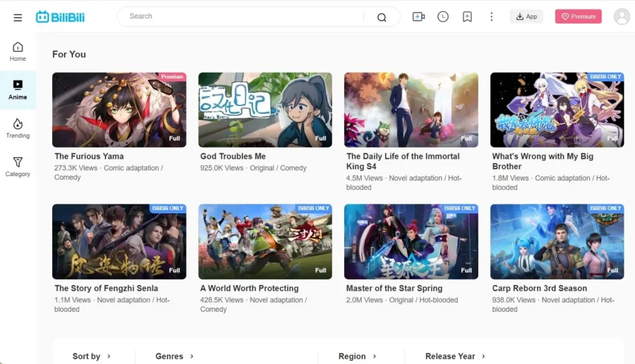Click the App download button

pos(526,16)
